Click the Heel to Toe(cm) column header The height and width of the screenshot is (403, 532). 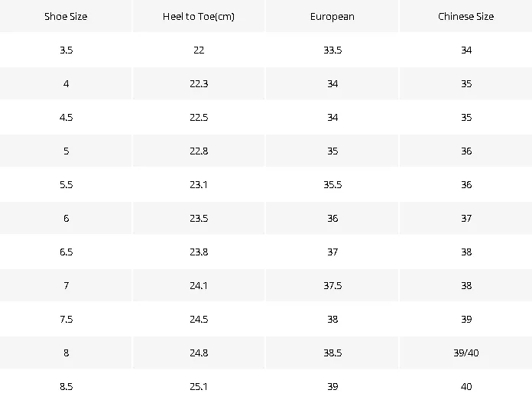tap(199, 16)
